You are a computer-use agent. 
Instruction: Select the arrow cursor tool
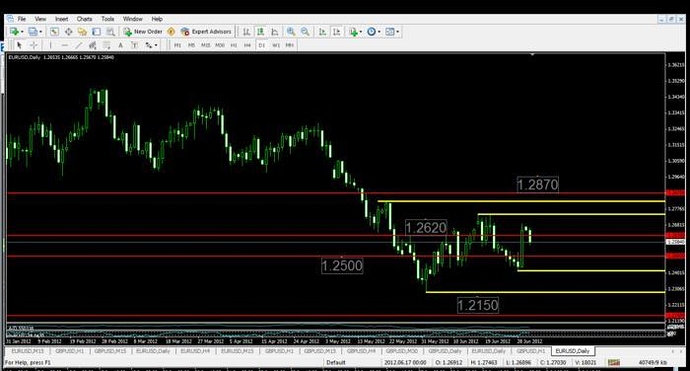pyautogui.click(x=19, y=45)
